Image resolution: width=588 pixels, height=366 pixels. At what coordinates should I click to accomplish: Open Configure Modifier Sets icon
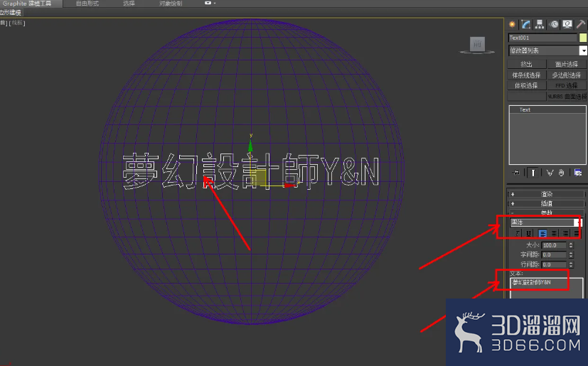click(x=577, y=173)
